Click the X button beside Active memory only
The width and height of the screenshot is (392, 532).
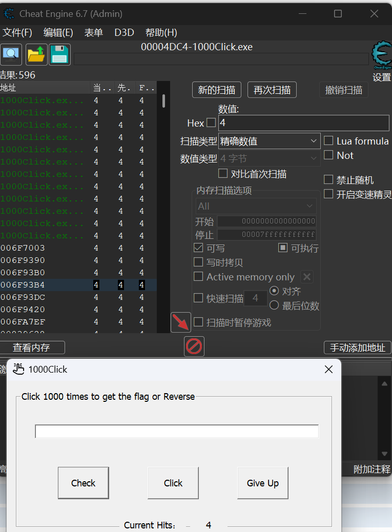[307, 277]
